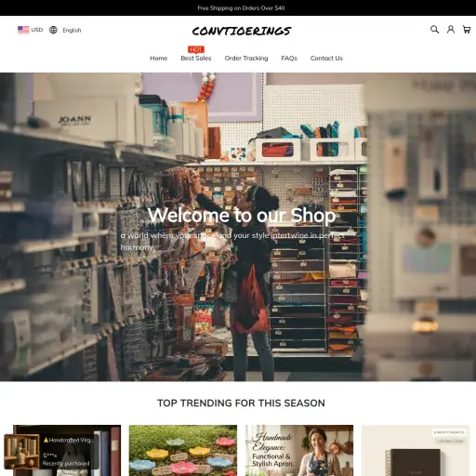This screenshot has width=476, height=476.
Task: Open the recently purchased popup thumbnail
Action: 21,452
